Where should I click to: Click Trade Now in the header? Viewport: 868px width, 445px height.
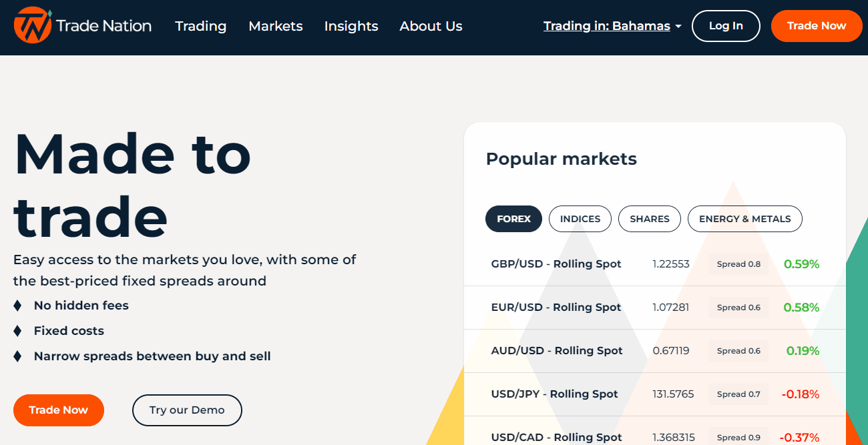(x=817, y=26)
